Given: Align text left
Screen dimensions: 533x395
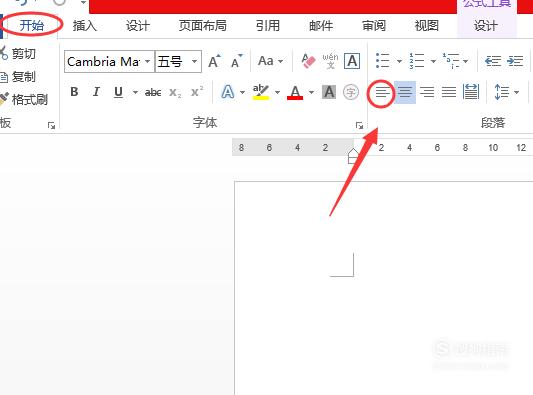Looking at the screenshot, I should pos(382,92).
